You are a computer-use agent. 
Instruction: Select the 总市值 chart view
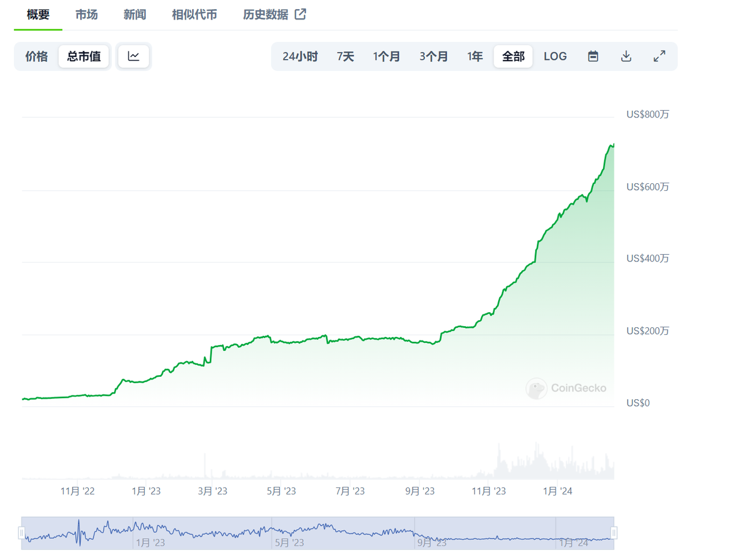click(84, 56)
